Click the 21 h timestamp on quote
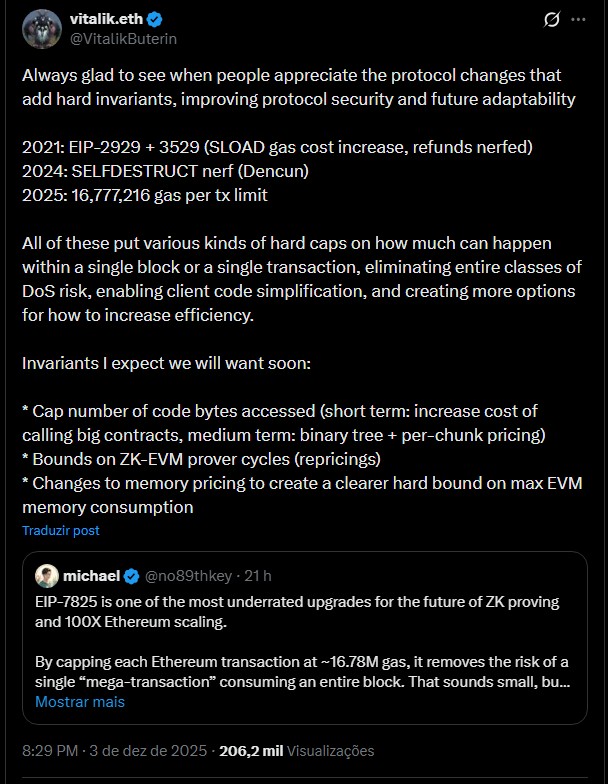The image size is (608, 784). click(258, 576)
